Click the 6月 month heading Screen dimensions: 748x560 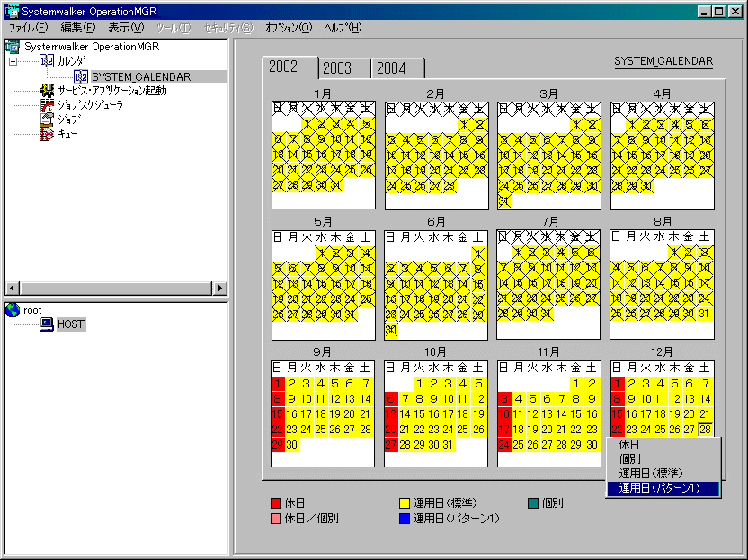click(435, 222)
